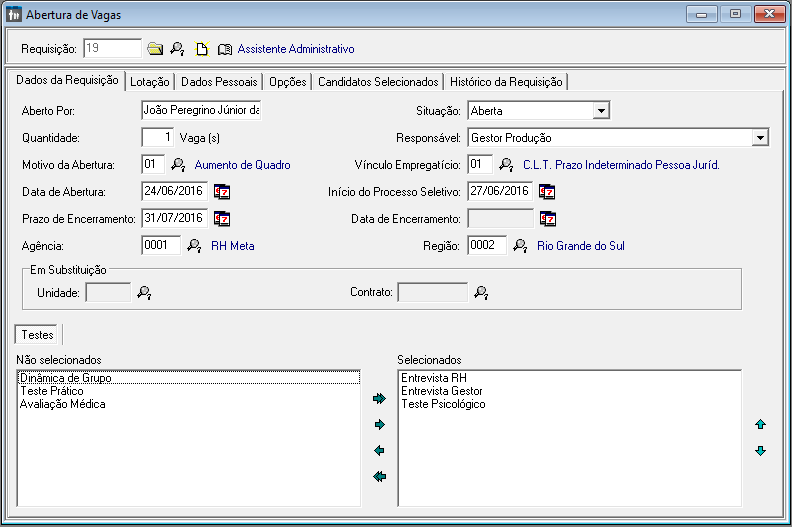Move all tests to Selecionados with double right arrow
The width and height of the screenshot is (792, 527).
coord(379,399)
